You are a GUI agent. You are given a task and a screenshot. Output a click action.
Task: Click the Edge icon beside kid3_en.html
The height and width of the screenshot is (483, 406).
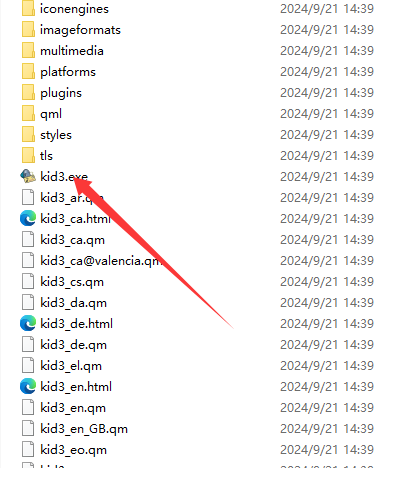point(28,387)
